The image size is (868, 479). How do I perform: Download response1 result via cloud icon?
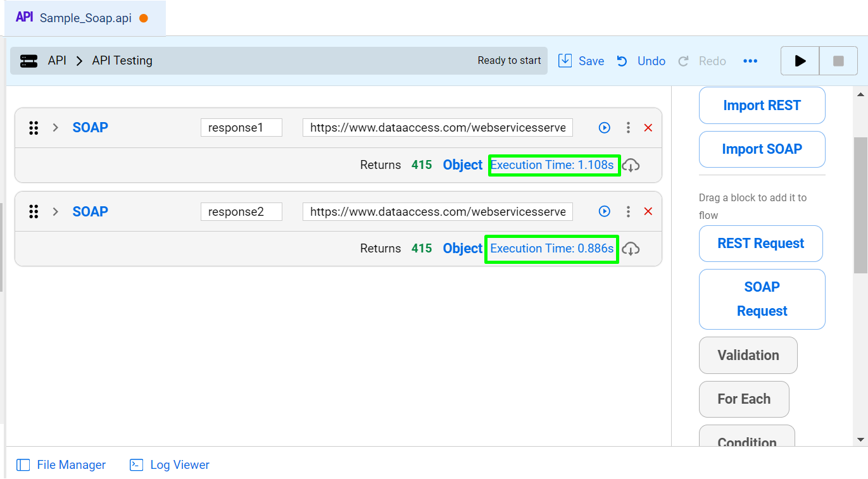click(631, 165)
